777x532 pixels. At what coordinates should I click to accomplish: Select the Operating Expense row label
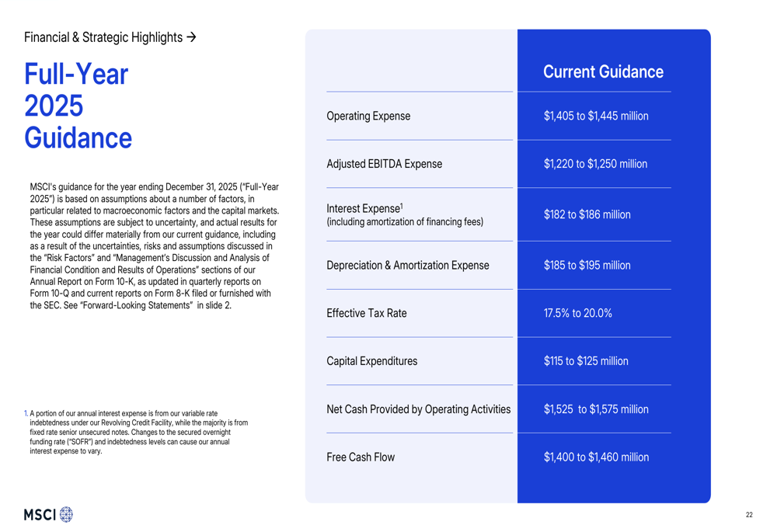[x=368, y=116]
